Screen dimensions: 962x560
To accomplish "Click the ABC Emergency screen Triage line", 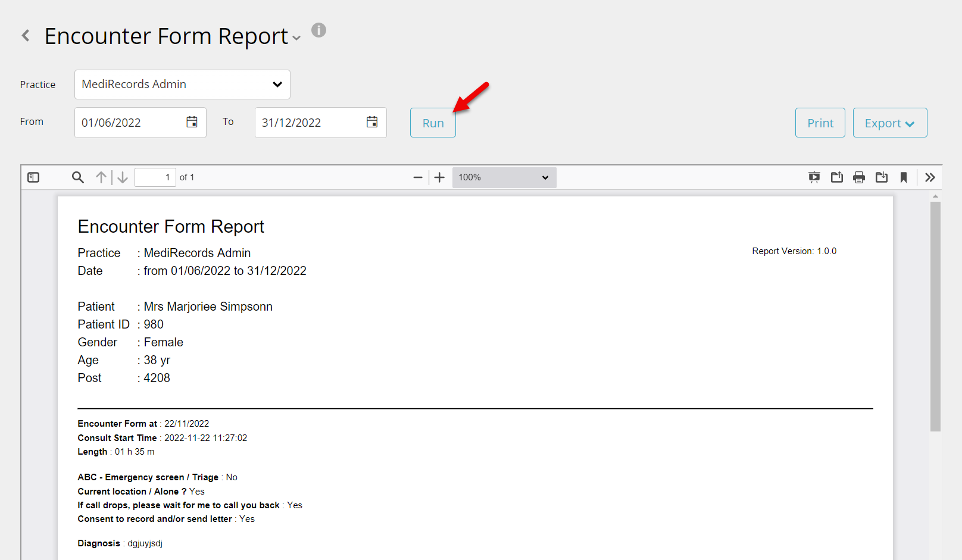I will [x=157, y=477].
